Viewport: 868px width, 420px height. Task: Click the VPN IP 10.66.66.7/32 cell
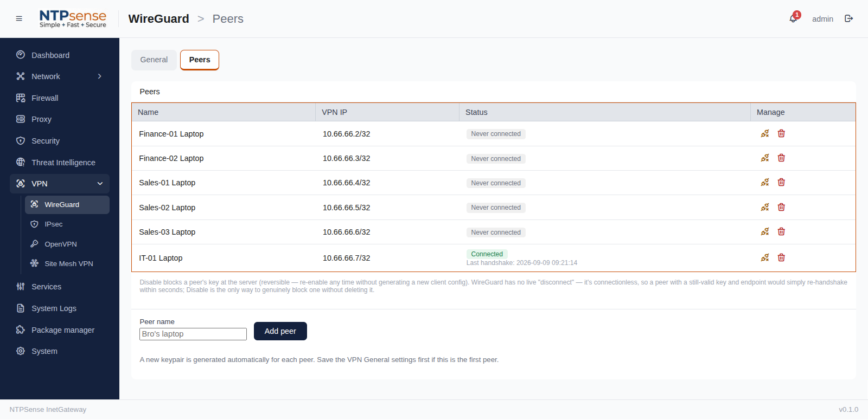(347, 258)
